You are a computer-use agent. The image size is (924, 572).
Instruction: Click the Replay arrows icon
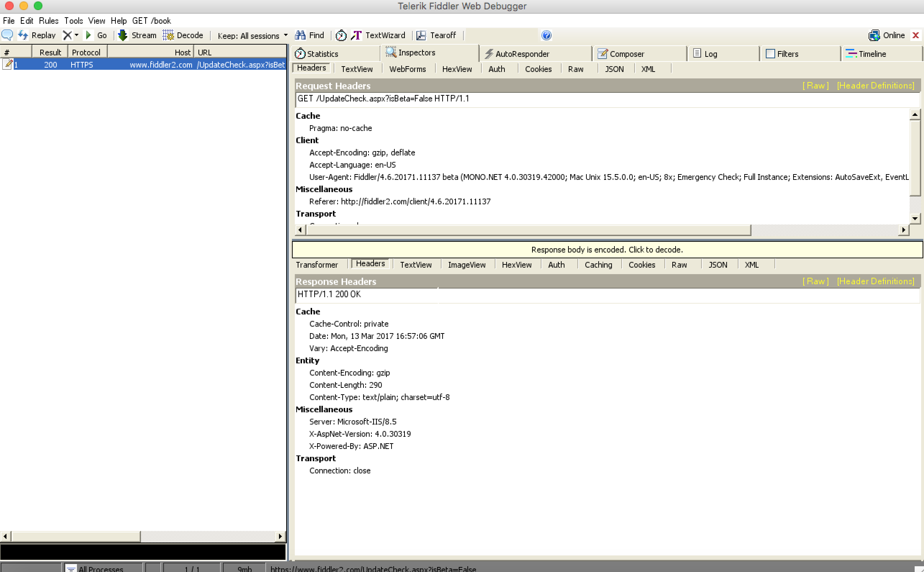point(23,35)
